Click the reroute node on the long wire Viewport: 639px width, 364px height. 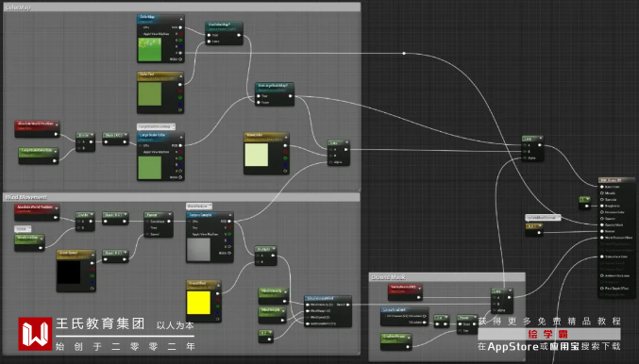[x=404, y=54]
